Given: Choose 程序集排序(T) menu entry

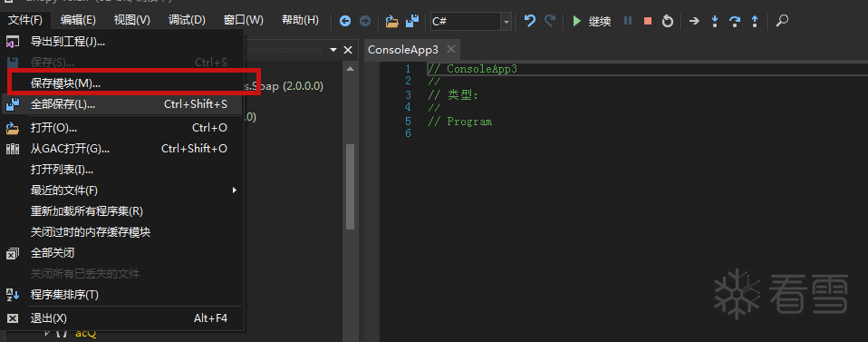Looking at the screenshot, I should pyautogui.click(x=122, y=294).
